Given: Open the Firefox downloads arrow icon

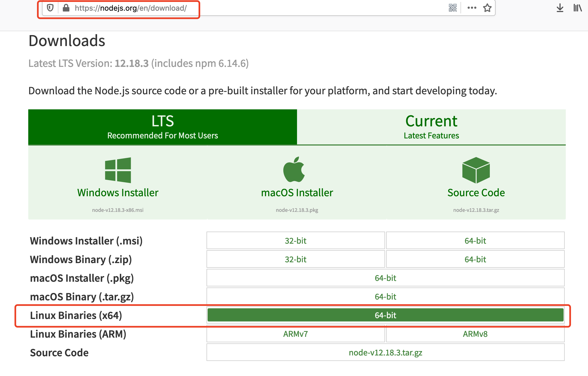Looking at the screenshot, I should click(x=560, y=8).
